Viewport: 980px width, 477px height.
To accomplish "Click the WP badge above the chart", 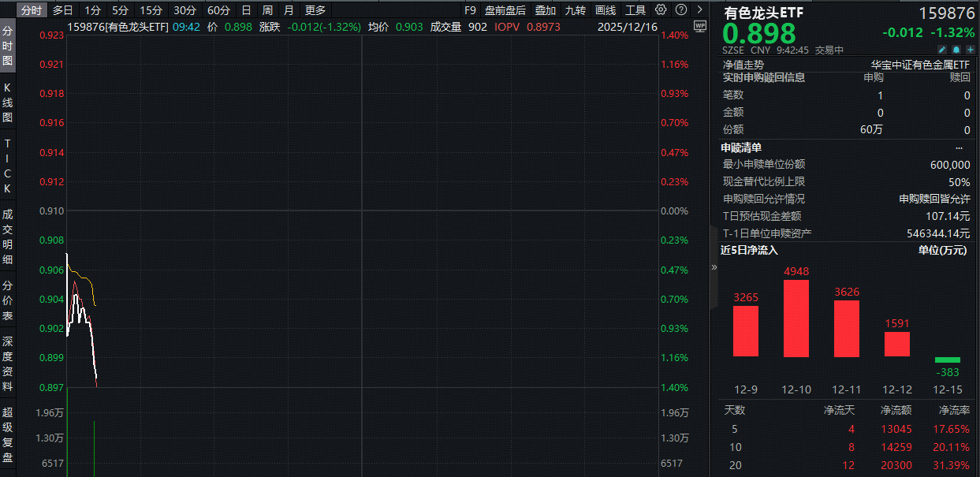I will pyautogui.click(x=700, y=26).
